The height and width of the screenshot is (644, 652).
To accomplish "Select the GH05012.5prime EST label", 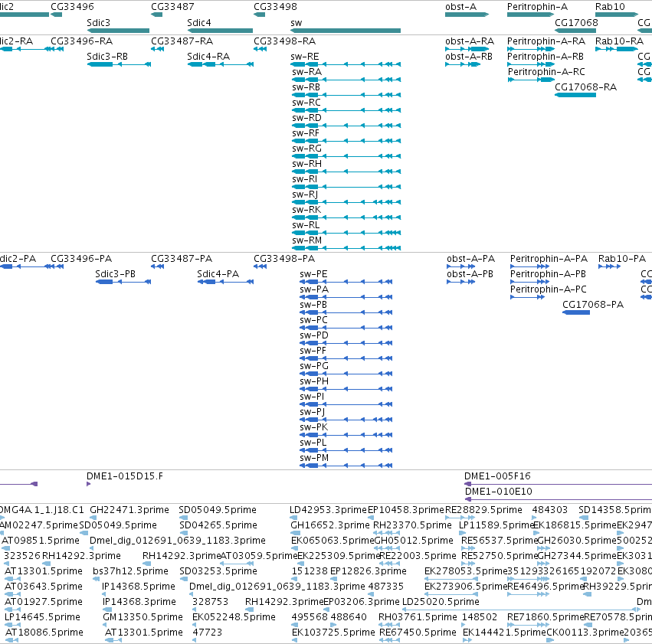I will coord(414,541).
